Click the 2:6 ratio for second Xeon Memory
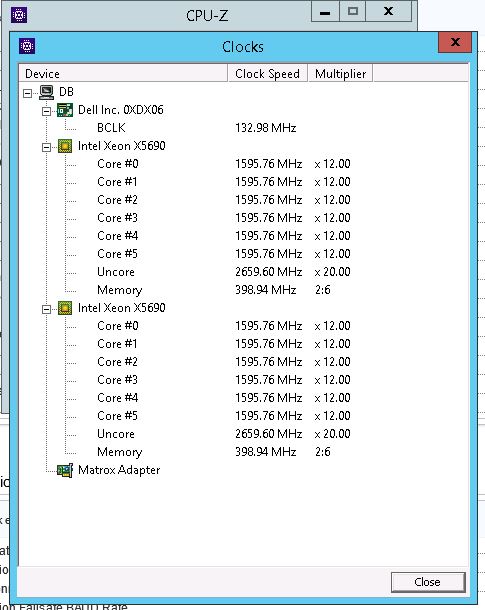This screenshot has height=610, width=485. click(x=323, y=452)
